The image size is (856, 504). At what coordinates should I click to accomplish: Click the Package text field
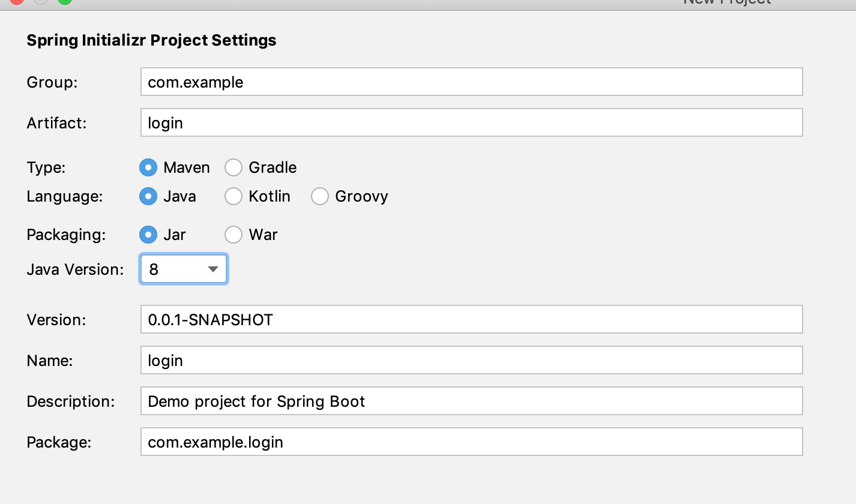(x=471, y=442)
